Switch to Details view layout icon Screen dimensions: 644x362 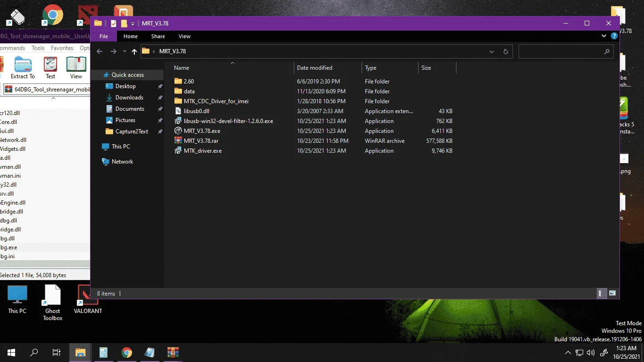pos(601,293)
